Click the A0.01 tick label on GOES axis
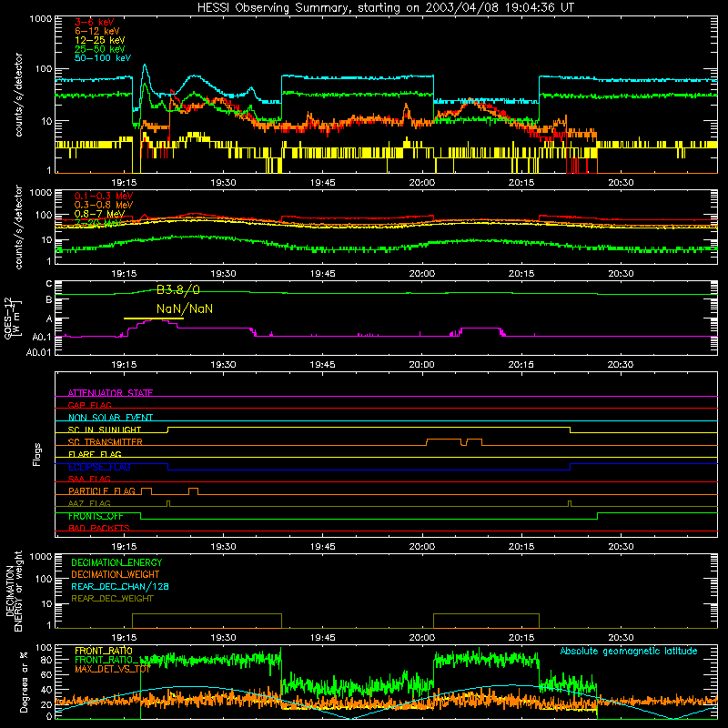Screen dimensions: 728x728 [x=38, y=352]
